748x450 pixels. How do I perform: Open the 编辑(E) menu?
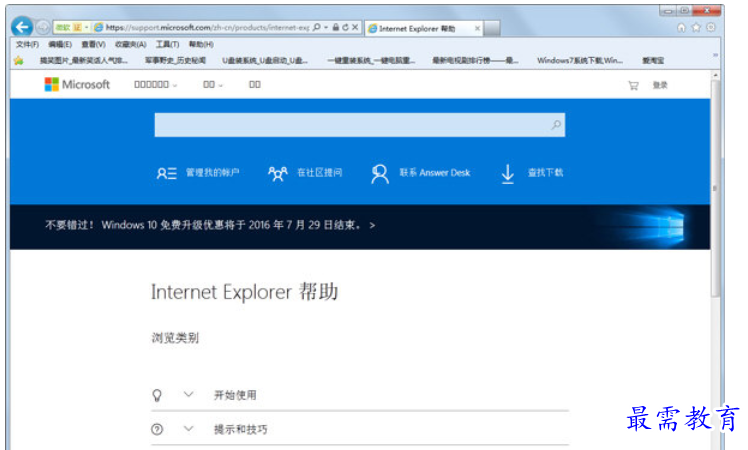[60, 44]
